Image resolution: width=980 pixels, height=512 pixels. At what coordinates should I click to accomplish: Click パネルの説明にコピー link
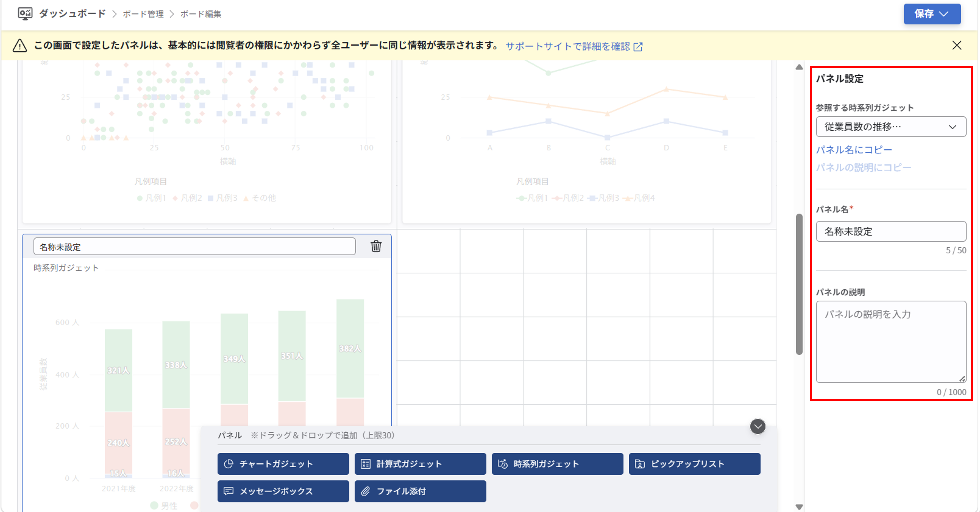(864, 167)
